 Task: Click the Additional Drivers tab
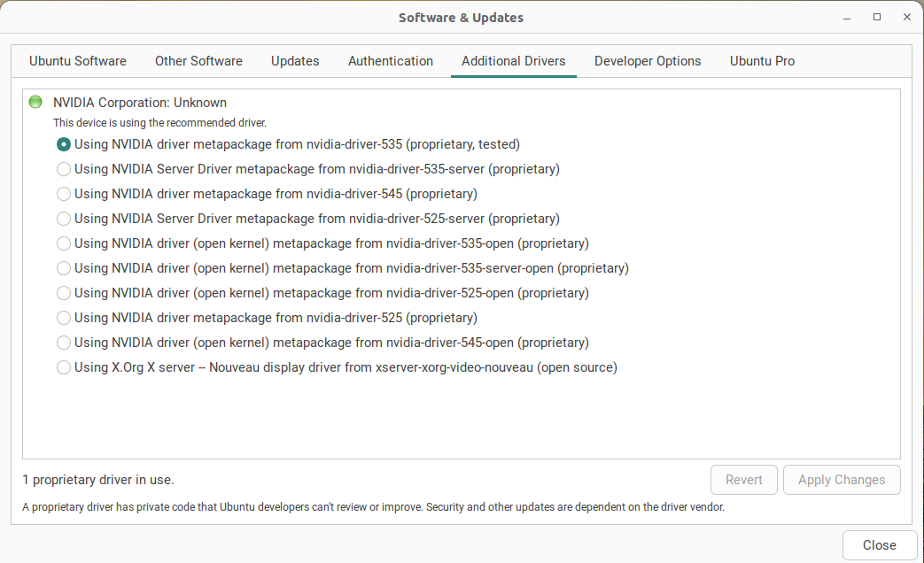pyautogui.click(x=513, y=61)
